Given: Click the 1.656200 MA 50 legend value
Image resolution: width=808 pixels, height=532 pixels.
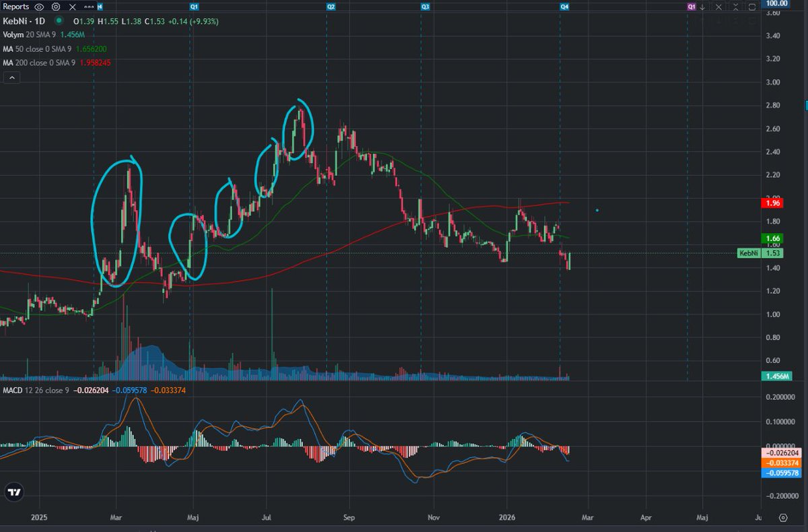Looking at the screenshot, I should (91, 48).
